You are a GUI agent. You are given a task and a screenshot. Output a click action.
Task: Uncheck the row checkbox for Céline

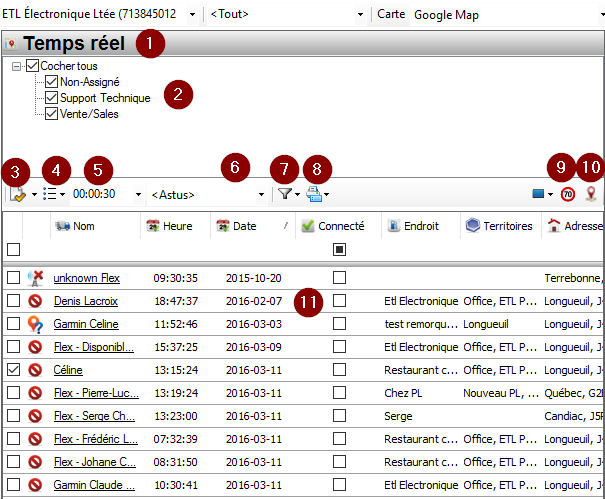pyautogui.click(x=13, y=370)
